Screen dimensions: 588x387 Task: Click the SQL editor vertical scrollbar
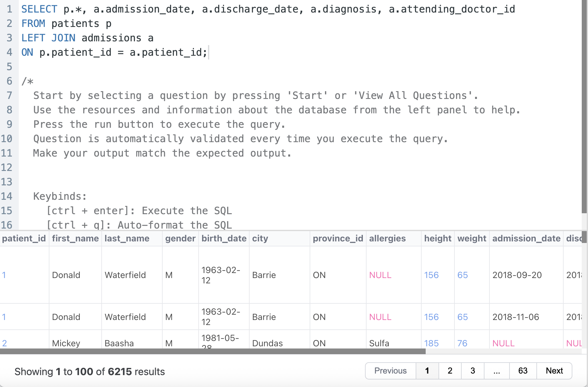point(584,106)
